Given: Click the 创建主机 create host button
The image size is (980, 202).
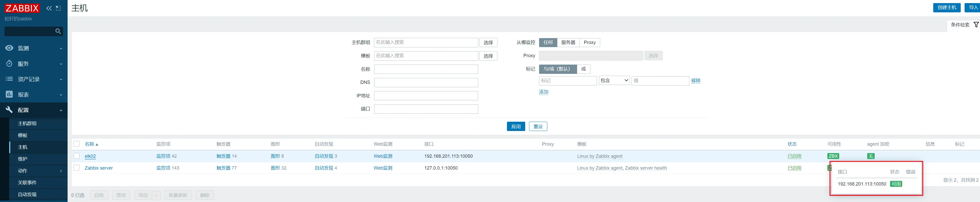Looking at the screenshot, I should 947,8.
